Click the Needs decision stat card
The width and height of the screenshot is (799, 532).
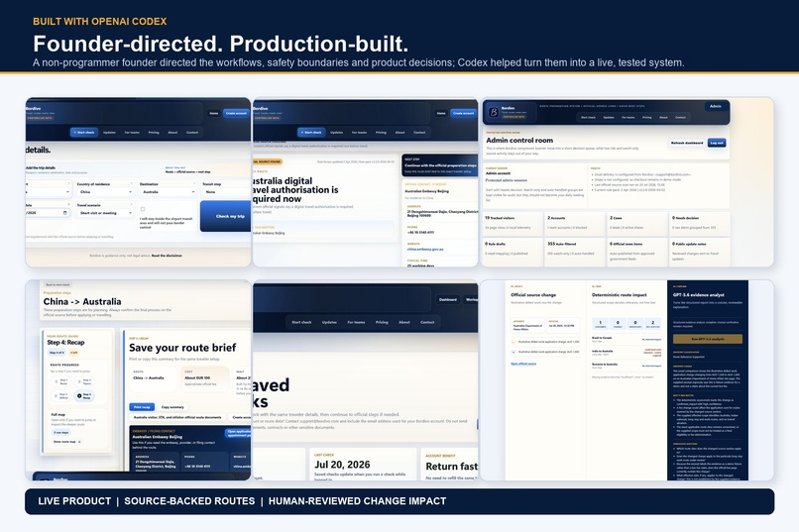700,223
